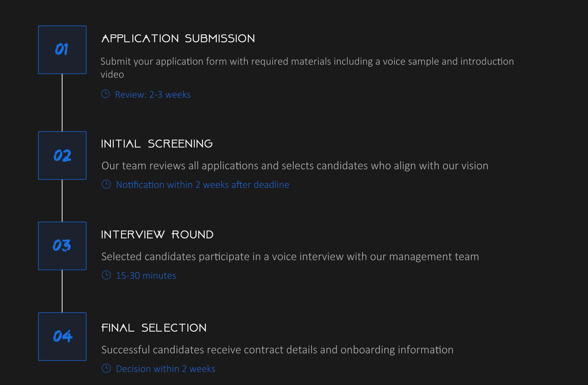Click the clock icon beside Review: 2-3 weeks
Viewport: 588px width, 385px height.
(x=105, y=94)
